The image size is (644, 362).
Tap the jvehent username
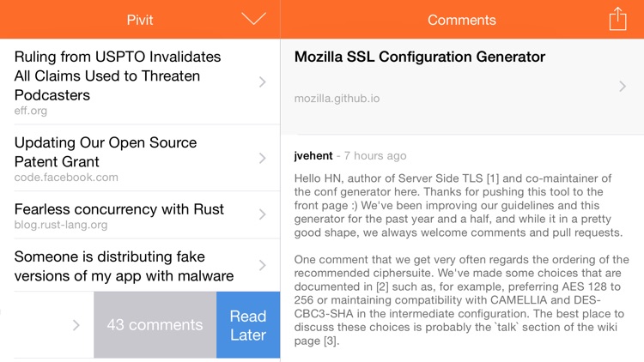pyautogui.click(x=314, y=156)
